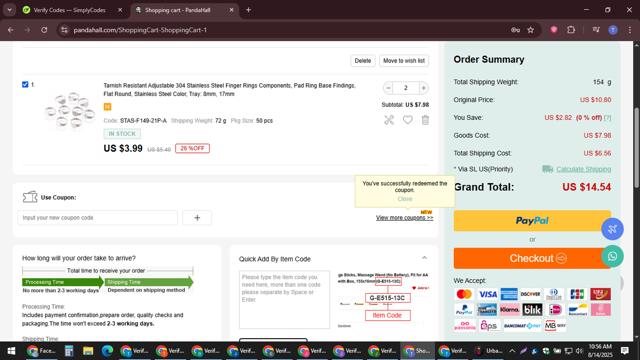640x360 pixels.
Task: Click the JCB payment logo
Action: click(577, 294)
